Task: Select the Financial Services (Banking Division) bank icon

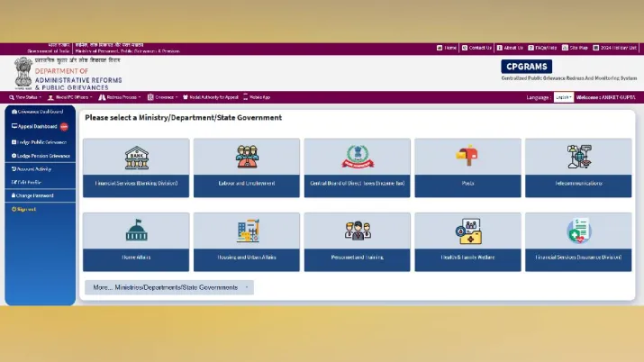Action: click(x=136, y=158)
